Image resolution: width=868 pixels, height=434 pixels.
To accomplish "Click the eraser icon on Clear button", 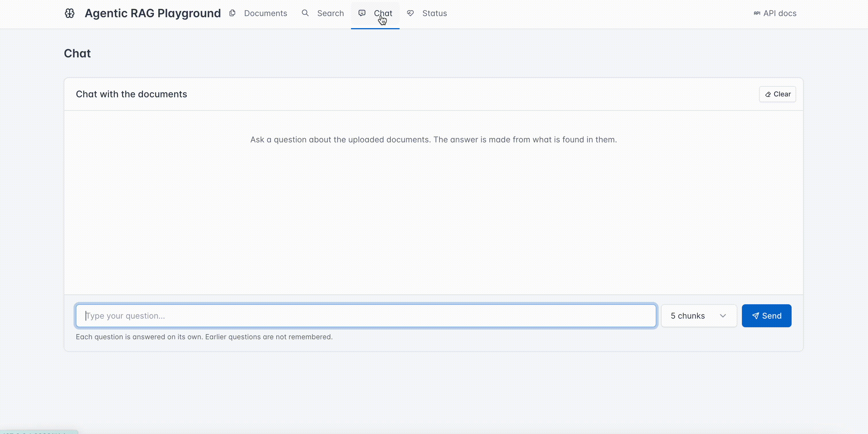I will (x=768, y=94).
